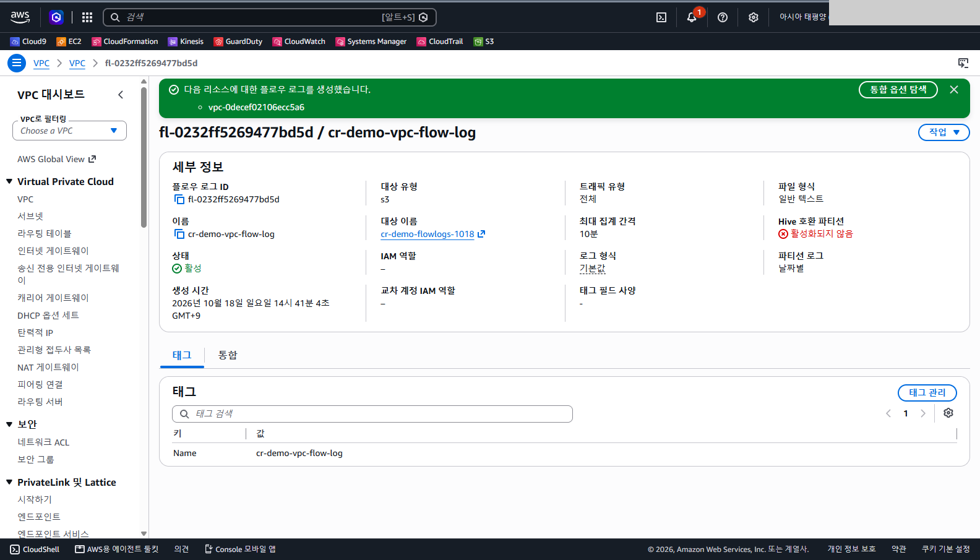Image resolution: width=980 pixels, height=560 pixels.
Task: Collapse the 보안 navigation section
Action: click(x=9, y=424)
